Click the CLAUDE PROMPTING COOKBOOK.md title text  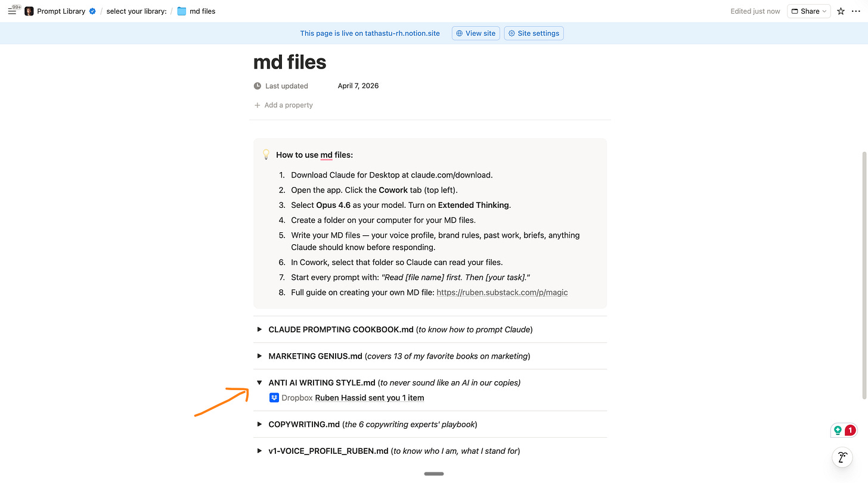tap(341, 329)
